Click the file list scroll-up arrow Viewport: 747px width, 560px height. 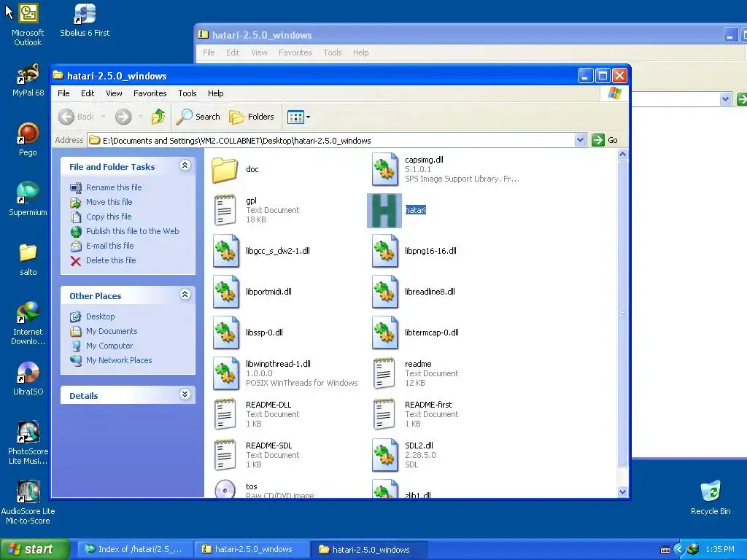pos(622,155)
